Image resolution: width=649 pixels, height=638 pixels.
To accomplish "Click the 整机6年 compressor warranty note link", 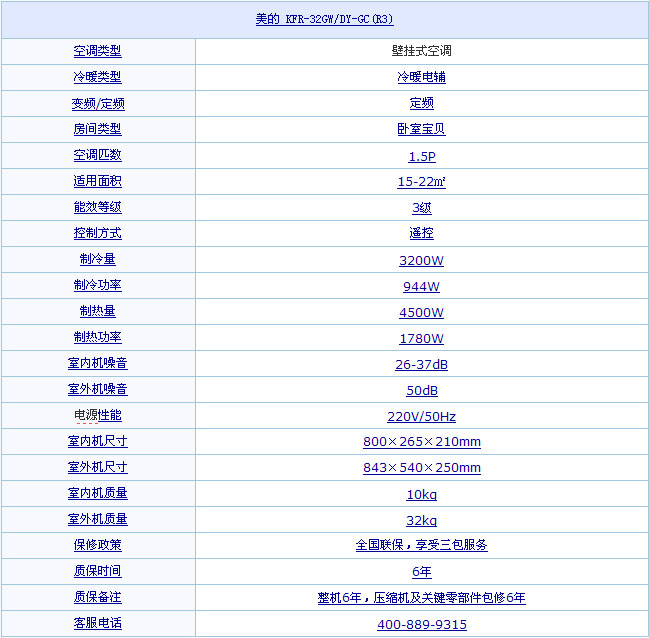I will [x=421, y=598].
